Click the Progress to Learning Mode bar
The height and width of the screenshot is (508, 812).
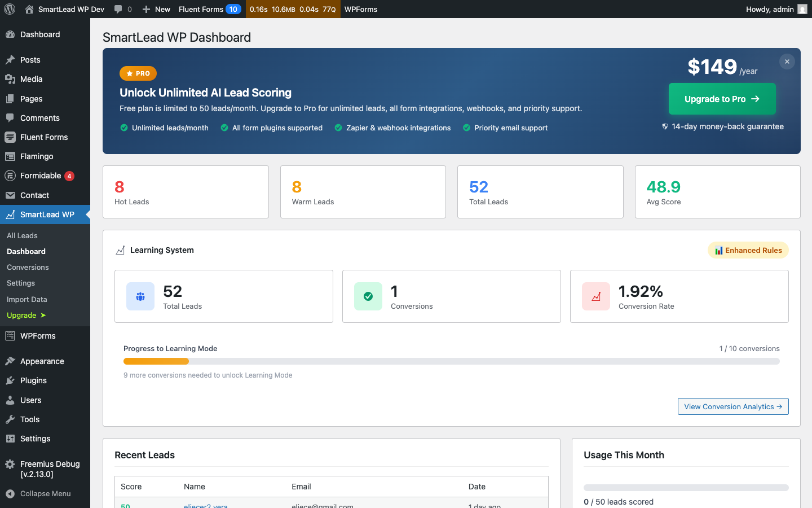pyautogui.click(x=451, y=361)
